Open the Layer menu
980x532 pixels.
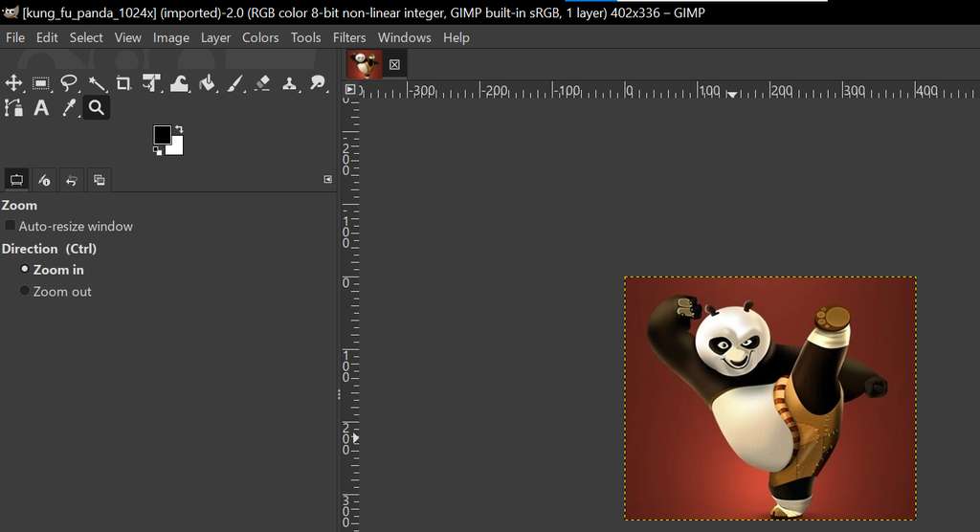[215, 37]
